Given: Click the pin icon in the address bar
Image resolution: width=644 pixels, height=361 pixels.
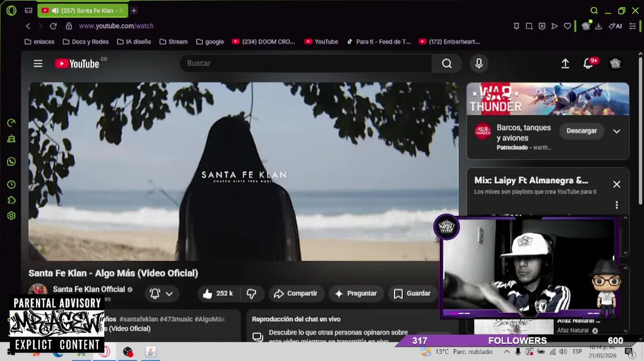Looking at the screenshot, I should pos(516,26).
